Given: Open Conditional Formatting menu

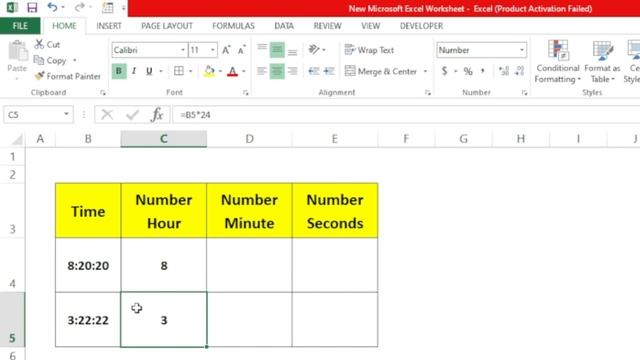Looking at the screenshot, I should (558, 62).
